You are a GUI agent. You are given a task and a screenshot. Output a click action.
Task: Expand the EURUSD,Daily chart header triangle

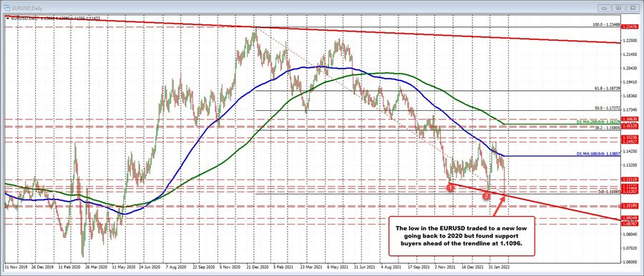pos(7,18)
